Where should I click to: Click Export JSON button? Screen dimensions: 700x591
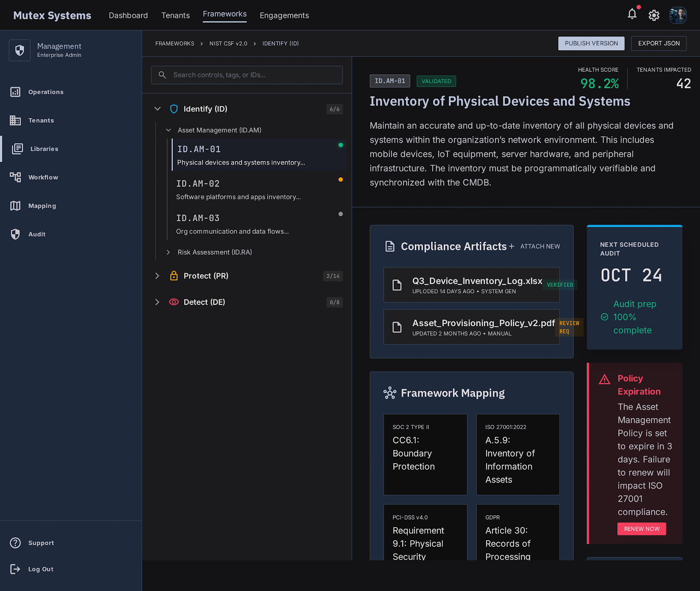(x=659, y=43)
